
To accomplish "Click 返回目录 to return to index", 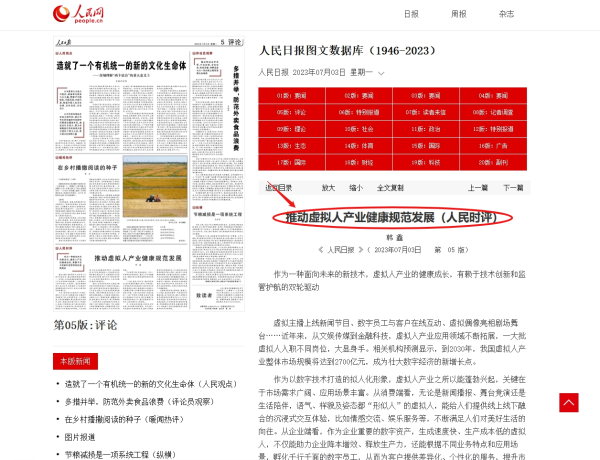I will pyautogui.click(x=279, y=187).
